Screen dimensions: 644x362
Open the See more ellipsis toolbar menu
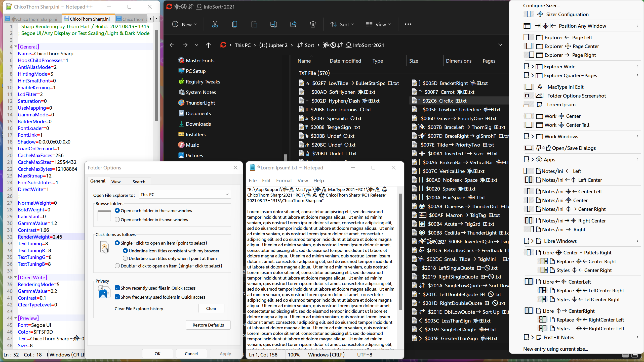pyautogui.click(x=408, y=24)
